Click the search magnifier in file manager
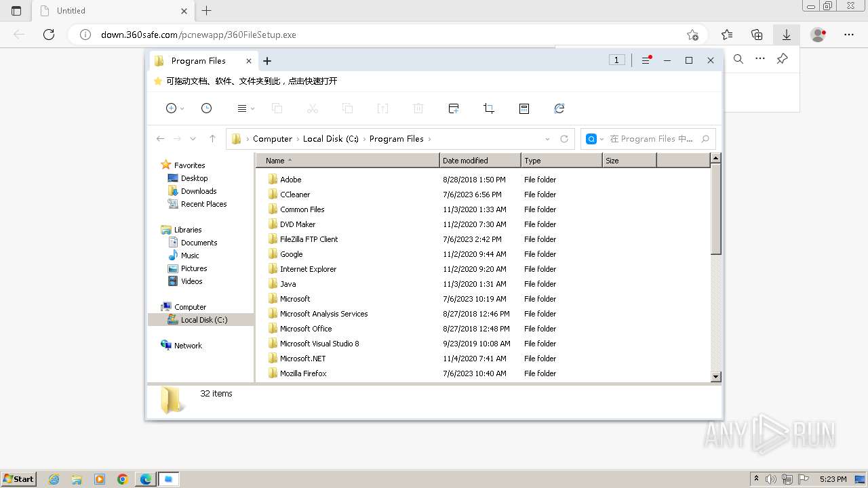868x488 pixels. pos(705,139)
